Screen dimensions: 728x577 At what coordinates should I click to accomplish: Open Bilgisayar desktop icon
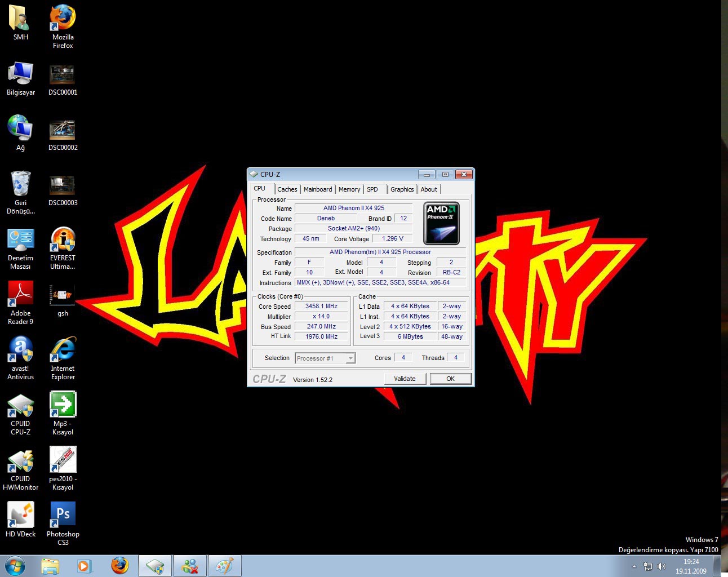20,78
